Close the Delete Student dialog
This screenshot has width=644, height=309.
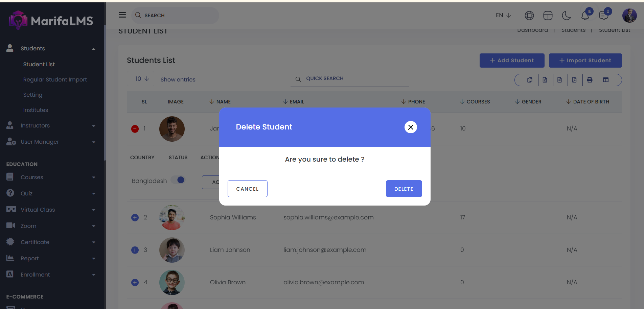pyautogui.click(x=411, y=127)
